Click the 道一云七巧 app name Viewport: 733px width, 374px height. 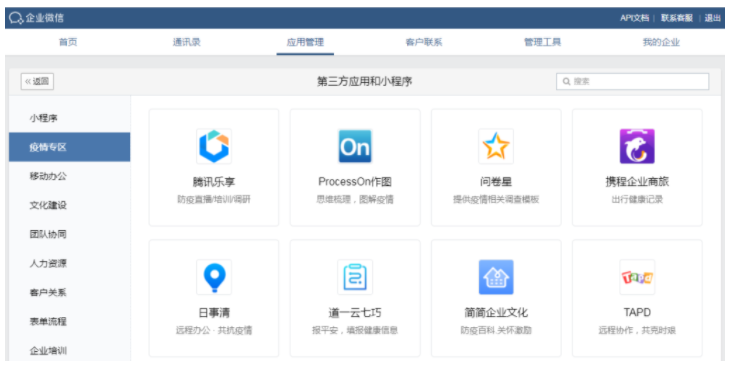click(x=355, y=313)
